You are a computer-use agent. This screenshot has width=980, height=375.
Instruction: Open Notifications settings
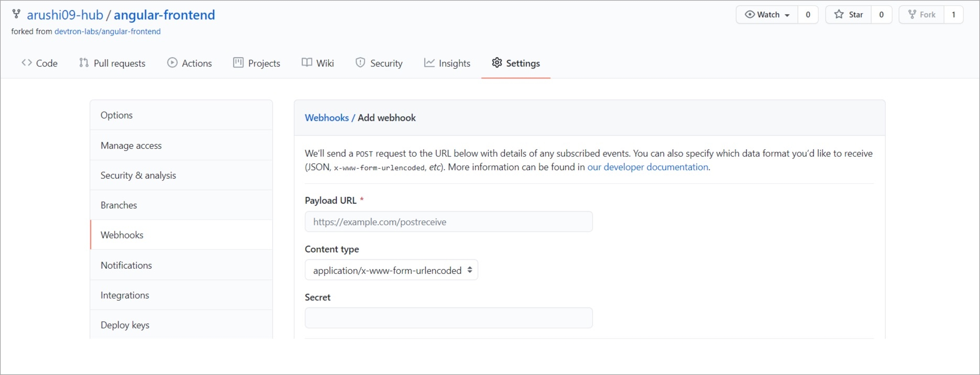tap(181, 266)
